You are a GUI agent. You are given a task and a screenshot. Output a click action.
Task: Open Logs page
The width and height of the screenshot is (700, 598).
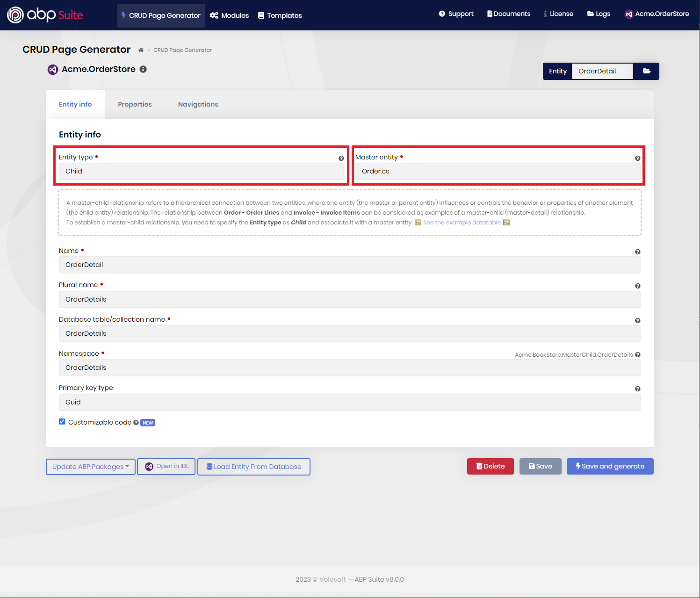[x=599, y=14]
